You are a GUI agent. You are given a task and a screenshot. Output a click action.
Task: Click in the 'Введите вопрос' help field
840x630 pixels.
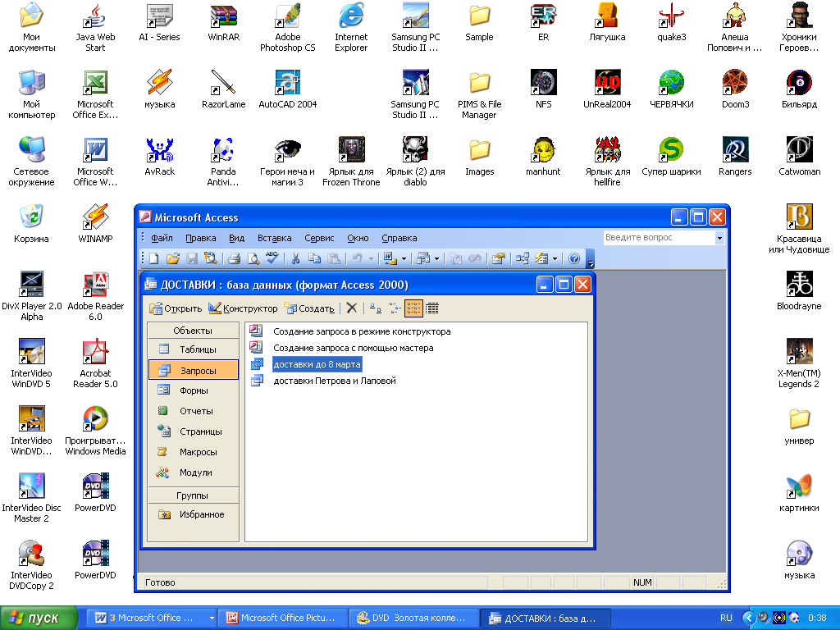[659, 238]
